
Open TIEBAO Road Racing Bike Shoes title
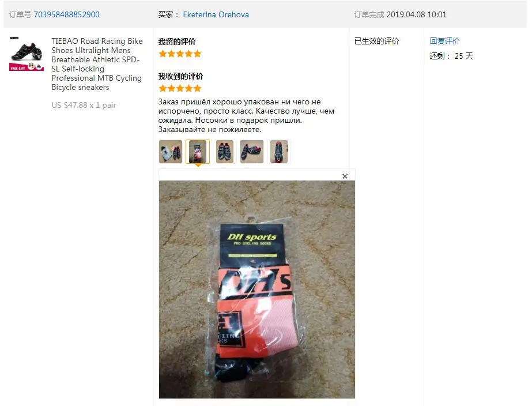[x=97, y=64]
